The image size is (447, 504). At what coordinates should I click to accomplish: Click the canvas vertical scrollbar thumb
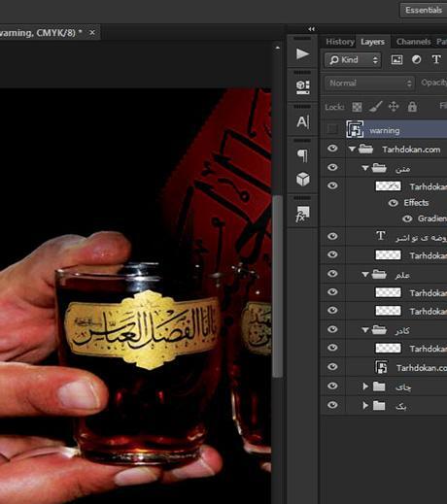277,286
